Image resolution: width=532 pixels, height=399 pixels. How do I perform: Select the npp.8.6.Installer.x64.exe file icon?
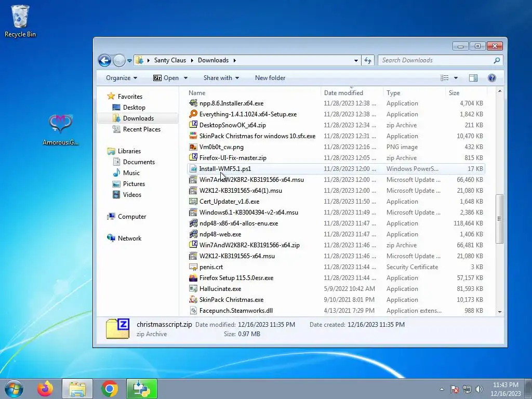coord(193,103)
